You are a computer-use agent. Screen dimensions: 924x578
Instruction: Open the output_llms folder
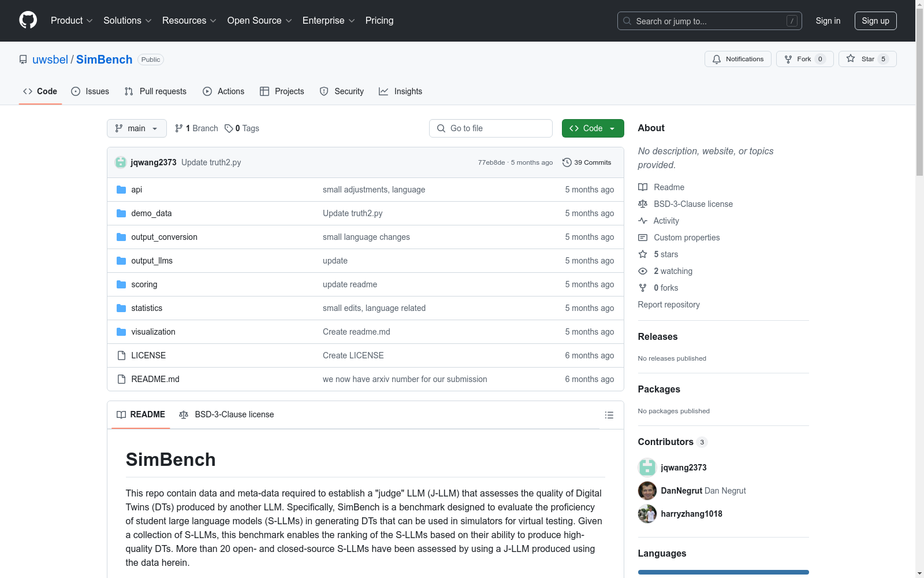pyautogui.click(x=152, y=261)
